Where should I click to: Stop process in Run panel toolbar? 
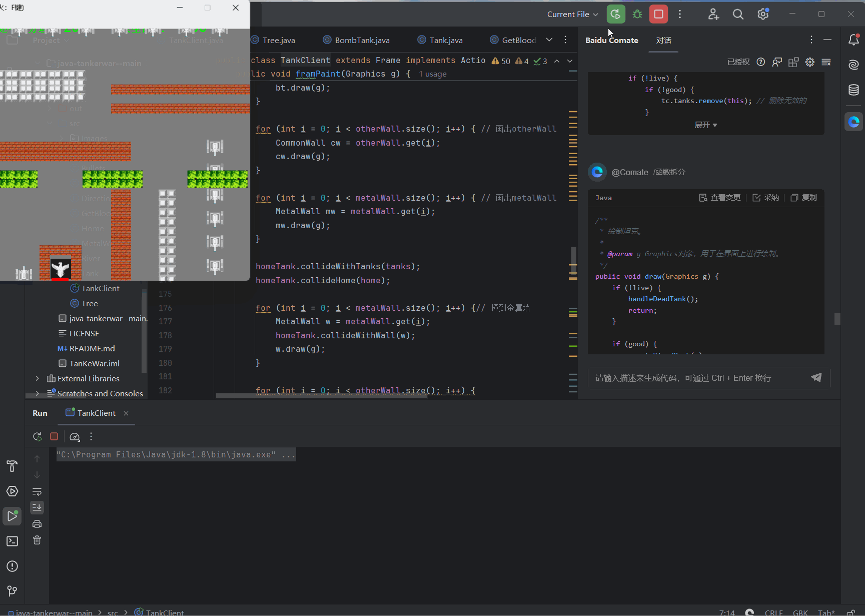click(54, 436)
